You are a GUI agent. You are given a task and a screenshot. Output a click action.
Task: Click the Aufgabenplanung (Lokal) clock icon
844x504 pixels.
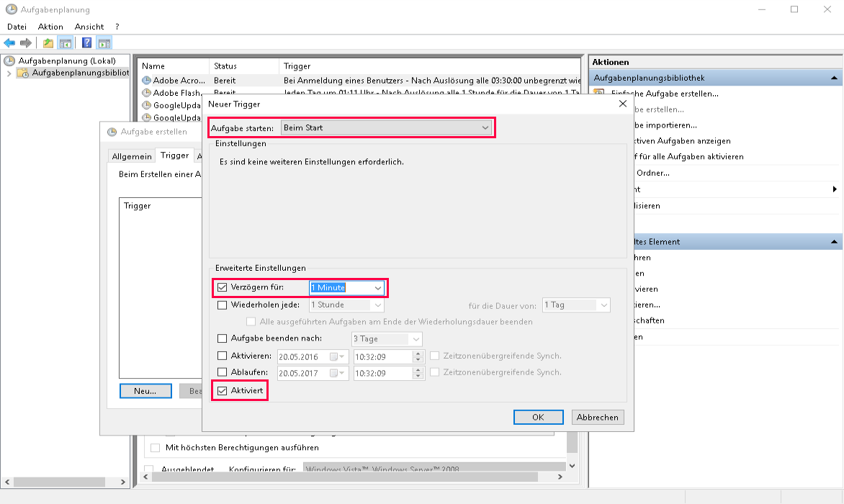coord(9,61)
